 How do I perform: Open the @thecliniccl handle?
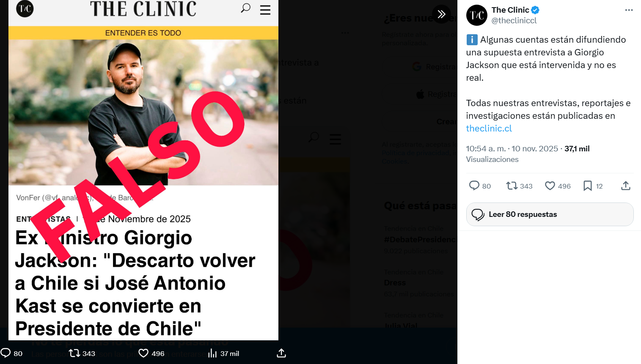(514, 20)
